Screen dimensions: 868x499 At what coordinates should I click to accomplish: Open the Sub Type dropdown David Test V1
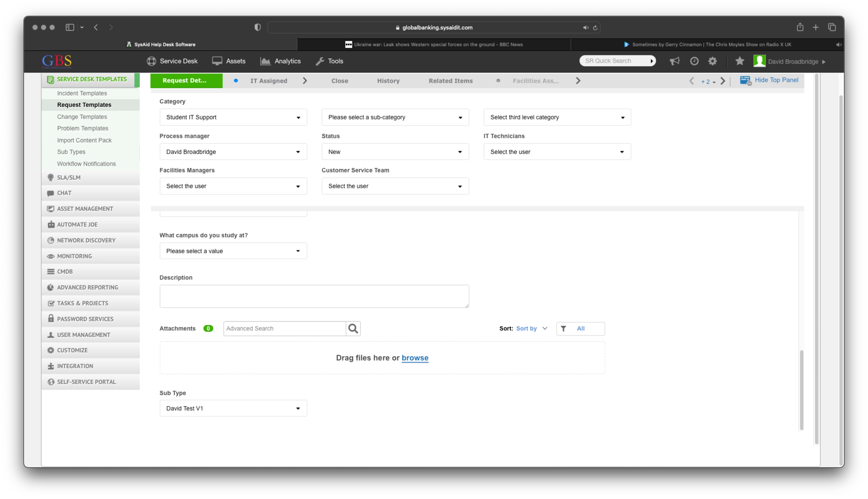coord(233,408)
